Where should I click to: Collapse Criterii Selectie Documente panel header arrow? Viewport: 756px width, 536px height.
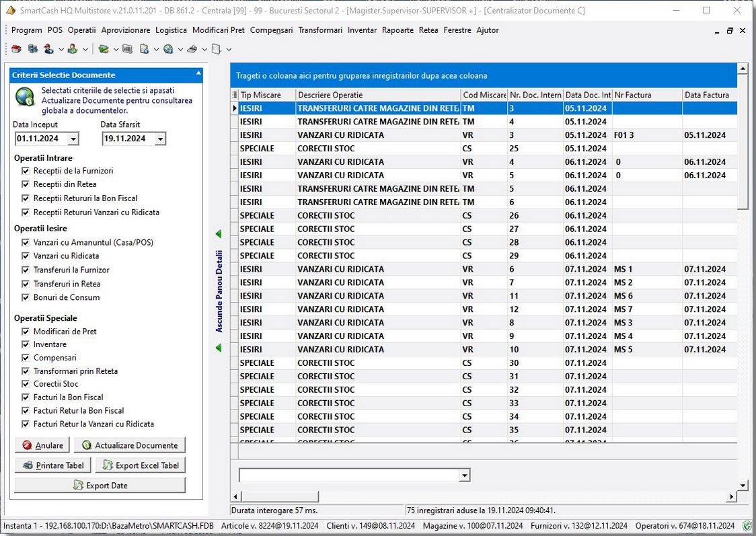198,74
